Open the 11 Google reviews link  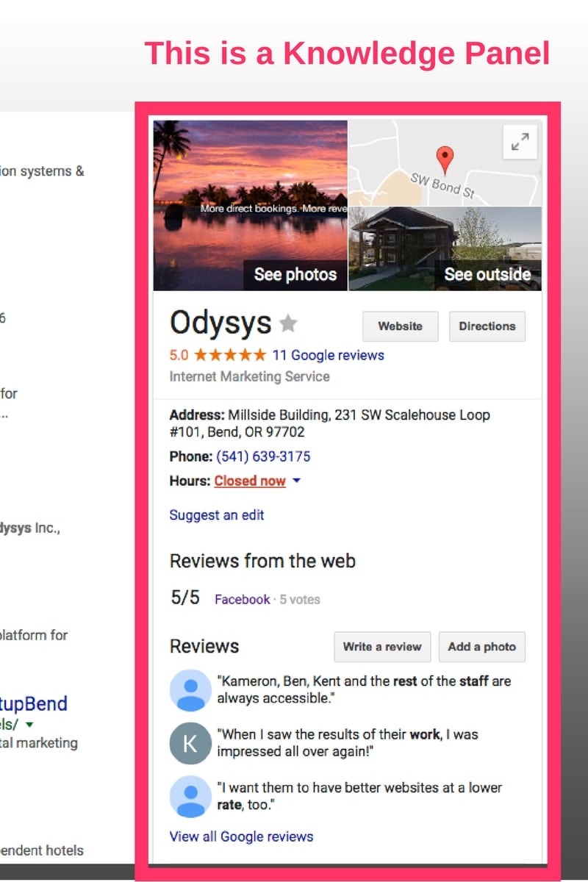(329, 355)
